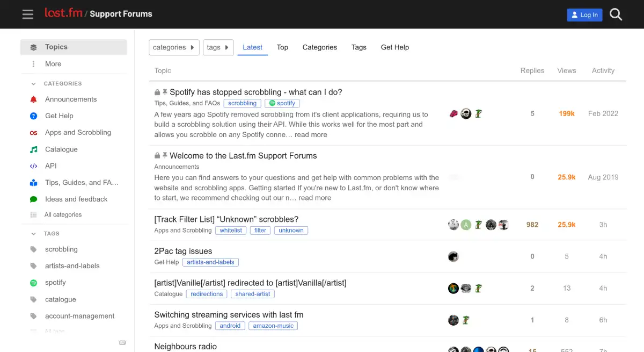Click the Last.fm logo
The image size is (644, 352).
(x=63, y=13)
